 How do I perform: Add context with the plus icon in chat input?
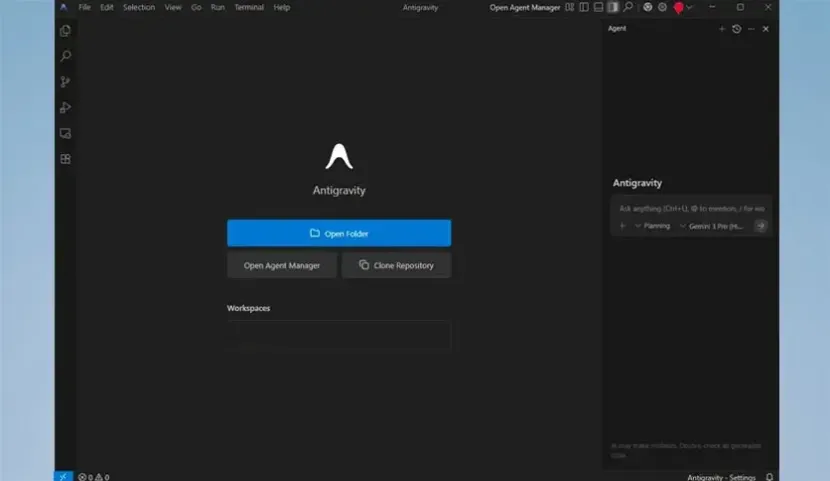[622, 226]
